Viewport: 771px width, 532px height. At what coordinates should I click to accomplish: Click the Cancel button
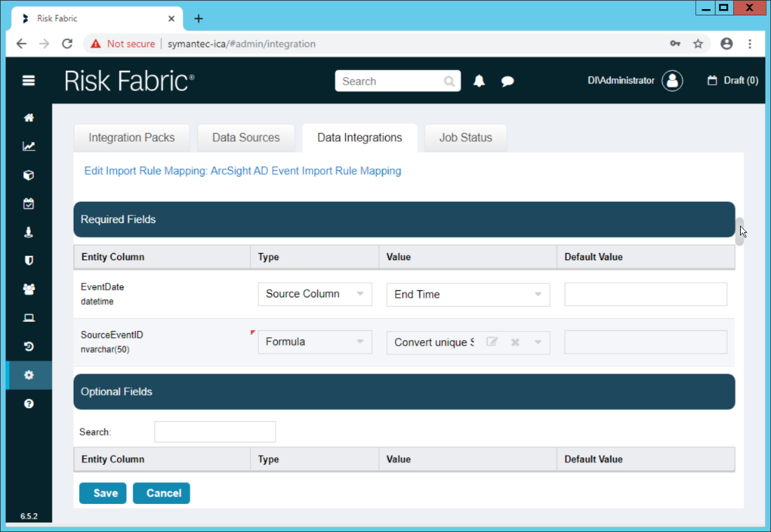(x=161, y=493)
